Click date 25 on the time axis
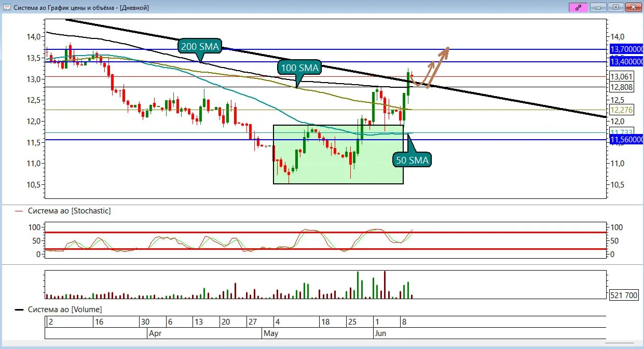 point(352,322)
